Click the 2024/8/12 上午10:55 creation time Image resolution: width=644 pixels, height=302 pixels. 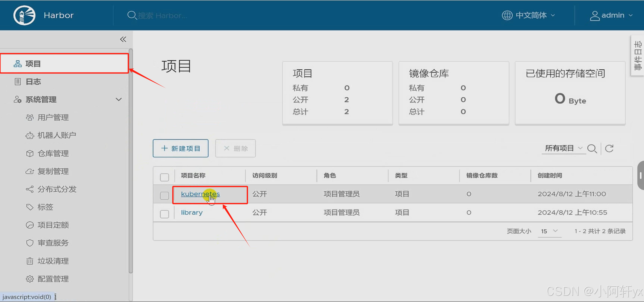coord(572,212)
